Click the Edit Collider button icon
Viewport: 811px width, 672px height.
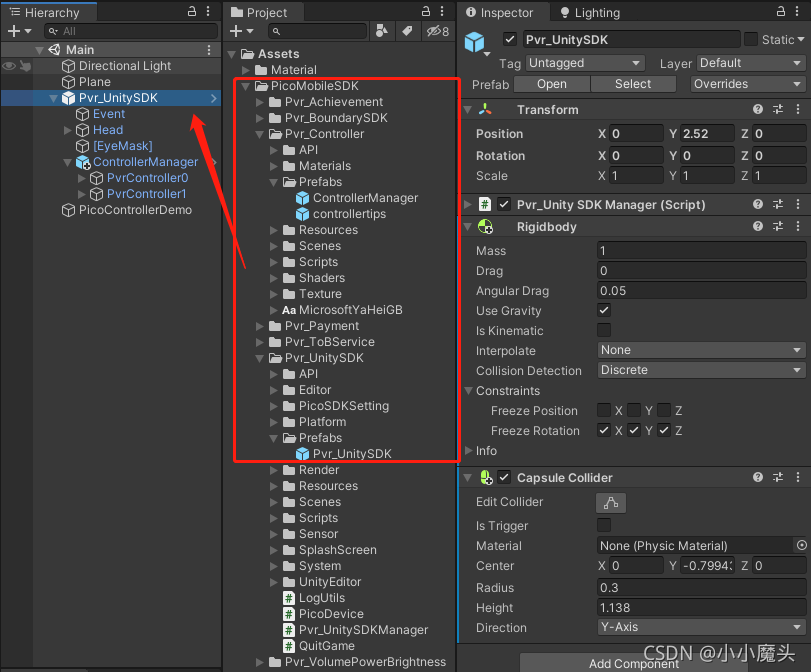click(x=611, y=502)
